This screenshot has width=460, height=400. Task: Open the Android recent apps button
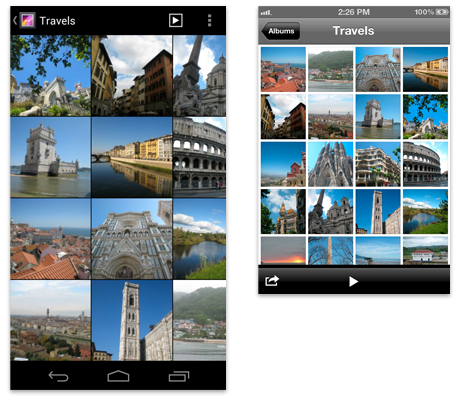pos(179,376)
